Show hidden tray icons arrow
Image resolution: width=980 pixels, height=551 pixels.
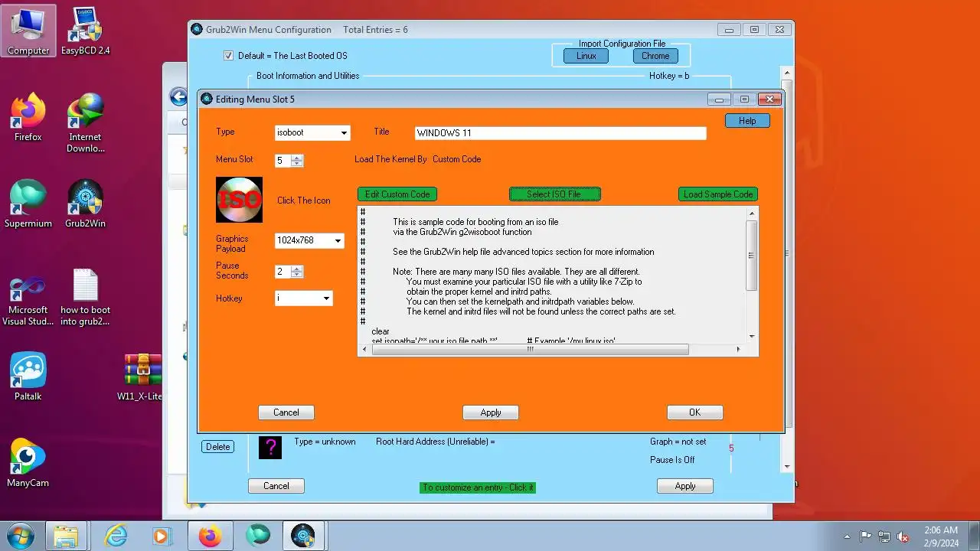(x=847, y=536)
